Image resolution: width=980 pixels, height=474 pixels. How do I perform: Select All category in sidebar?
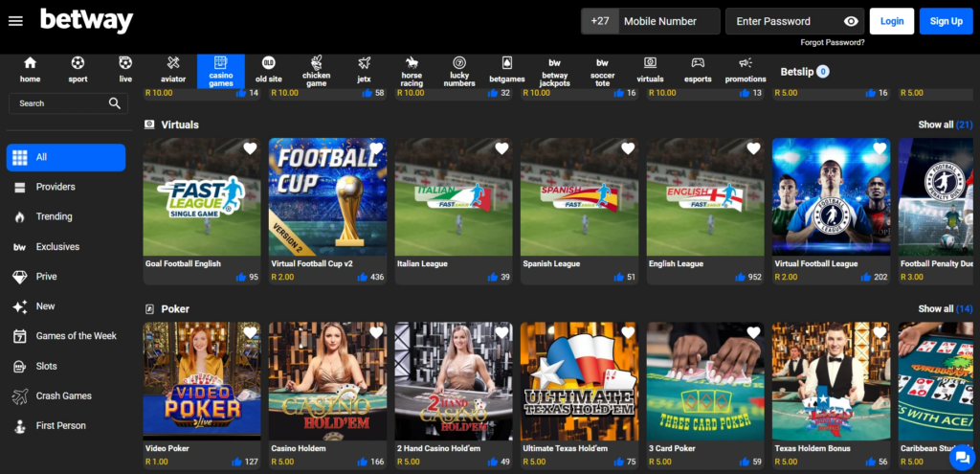tap(66, 158)
